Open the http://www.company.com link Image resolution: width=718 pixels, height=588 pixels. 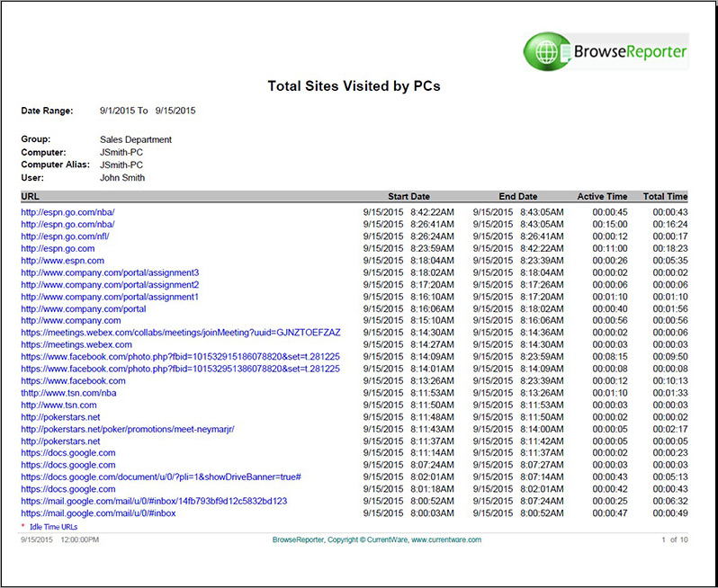click(x=71, y=320)
